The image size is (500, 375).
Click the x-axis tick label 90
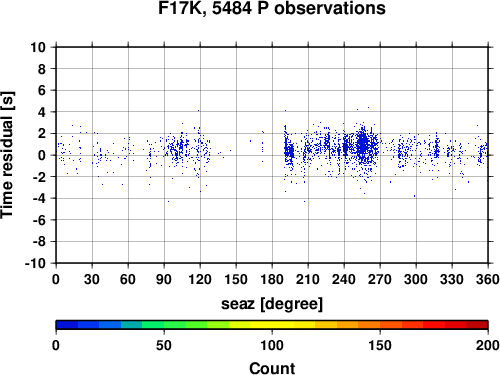coord(164,279)
